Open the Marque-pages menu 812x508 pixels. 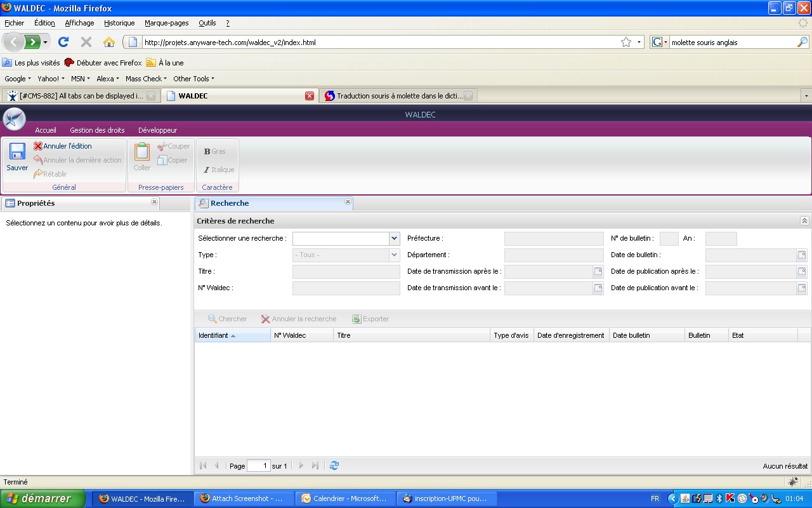pos(166,23)
